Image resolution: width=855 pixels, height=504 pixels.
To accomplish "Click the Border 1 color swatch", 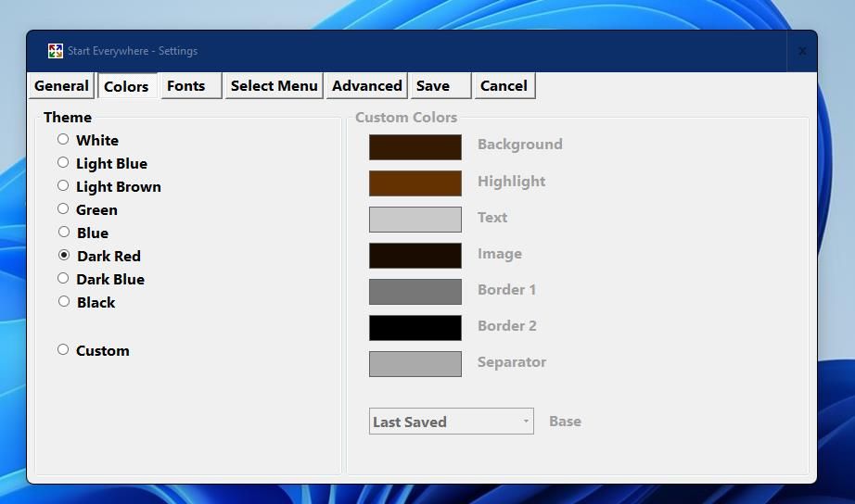I will pos(415,292).
